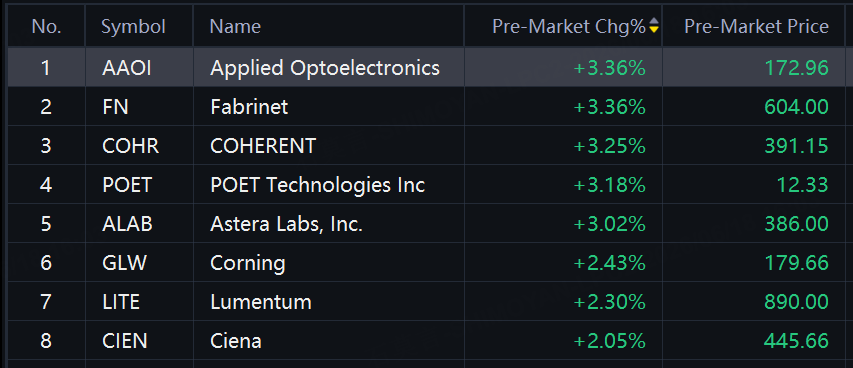The height and width of the screenshot is (368, 853).
Task: Click row number 5 cell
Action: tap(46, 224)
